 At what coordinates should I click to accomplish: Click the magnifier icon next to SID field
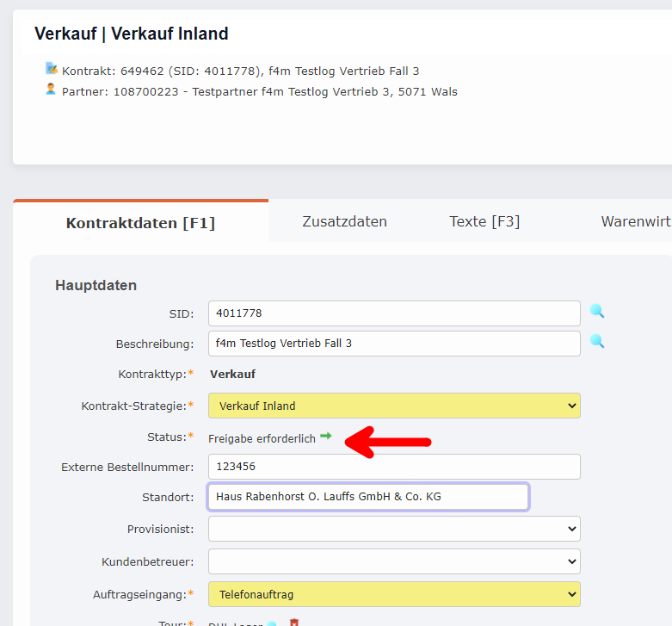[x=597, y=311]
